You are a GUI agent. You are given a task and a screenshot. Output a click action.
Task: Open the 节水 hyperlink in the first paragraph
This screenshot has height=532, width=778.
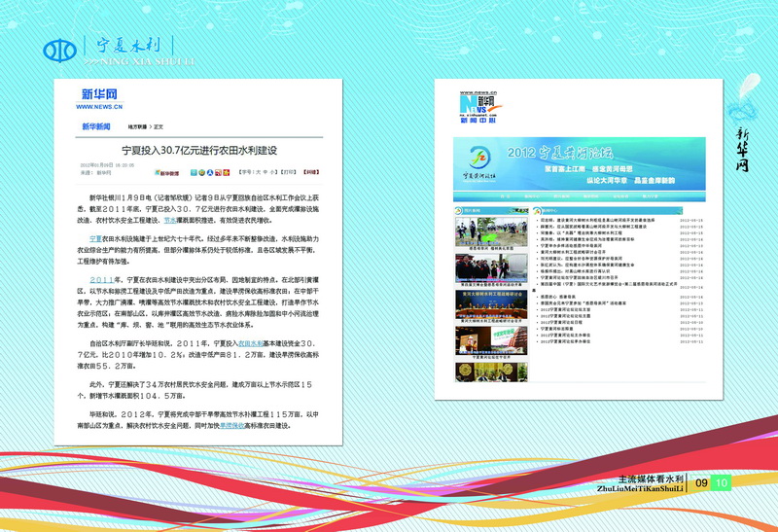(170, 220)
